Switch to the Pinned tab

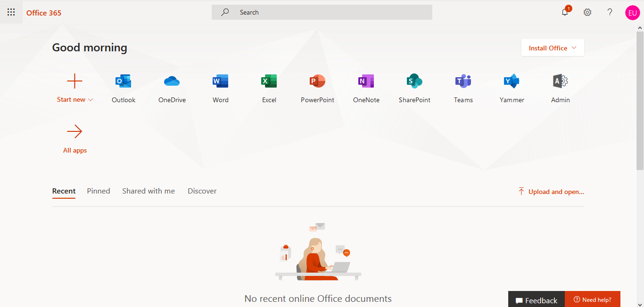tap(99, 191)
